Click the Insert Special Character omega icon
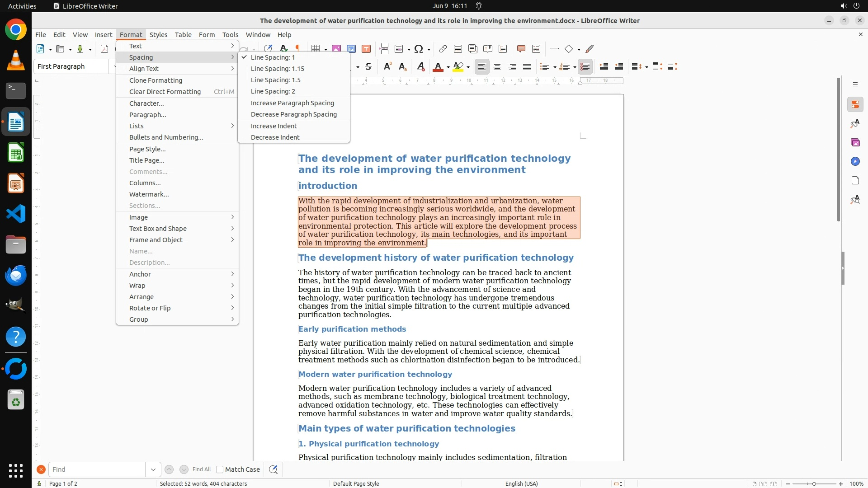This screenshot has width=868, height=488. point(419,49)
